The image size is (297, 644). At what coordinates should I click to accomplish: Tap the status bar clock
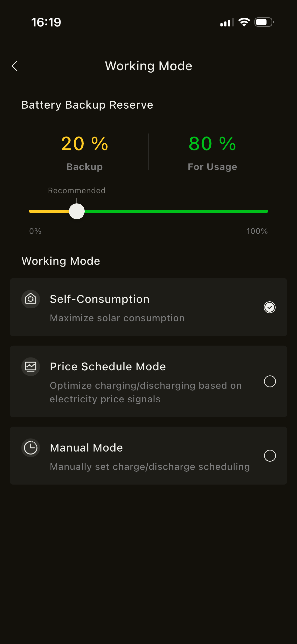46,22
